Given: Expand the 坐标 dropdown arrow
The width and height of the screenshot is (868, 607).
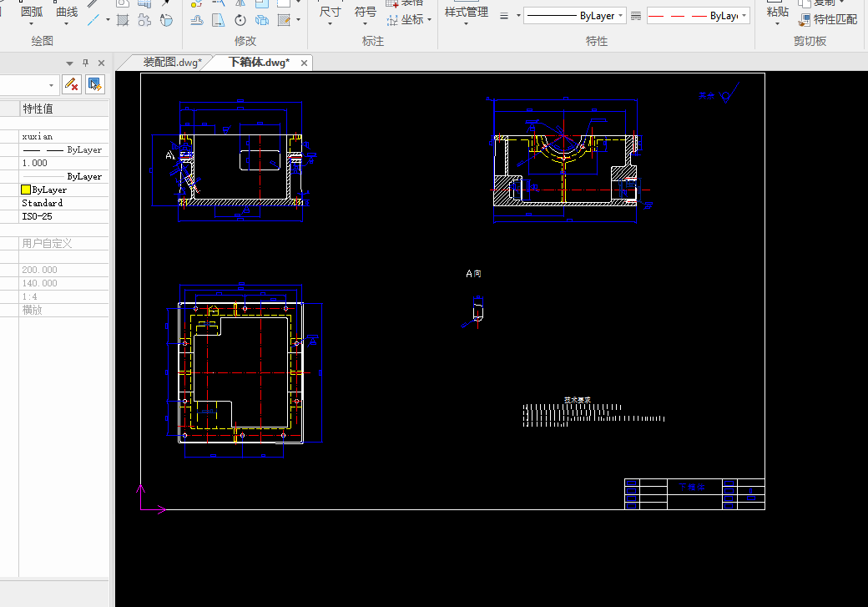Looking at the screenshot, I should 430,20.
